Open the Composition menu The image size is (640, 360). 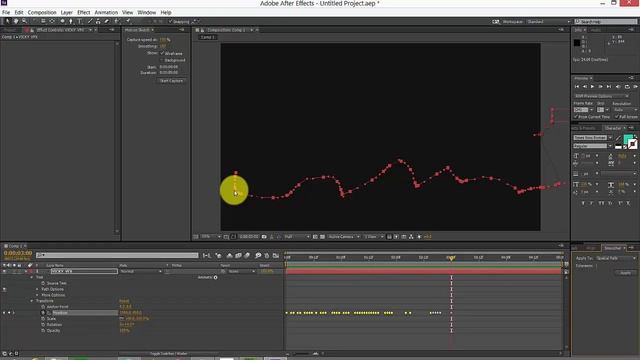click(x=42, y=13)
